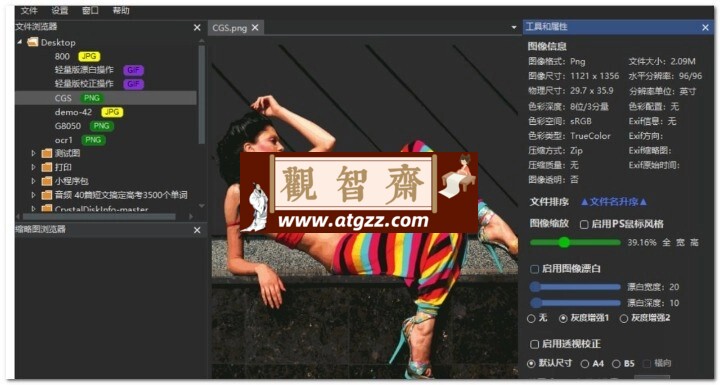Click the 漂白深度 slider

[x=575, y=303]
